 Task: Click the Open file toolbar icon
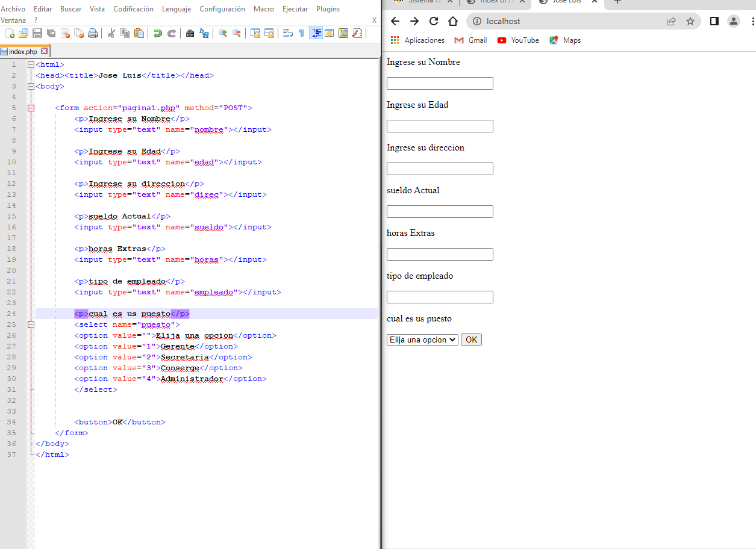(23, 33)
